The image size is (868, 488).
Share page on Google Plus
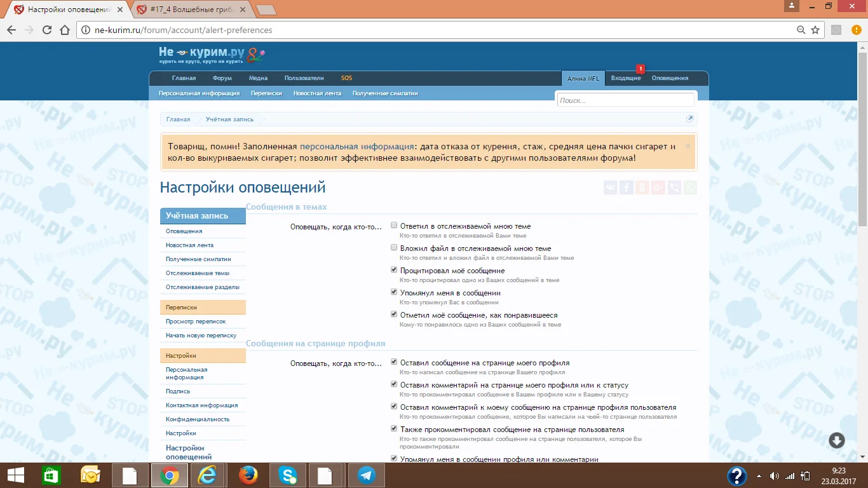(x=658, y=187)
